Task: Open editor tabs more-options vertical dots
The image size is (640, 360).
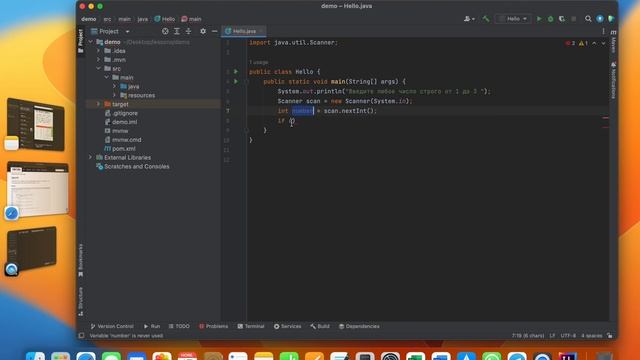Action: tap(603, 31)
